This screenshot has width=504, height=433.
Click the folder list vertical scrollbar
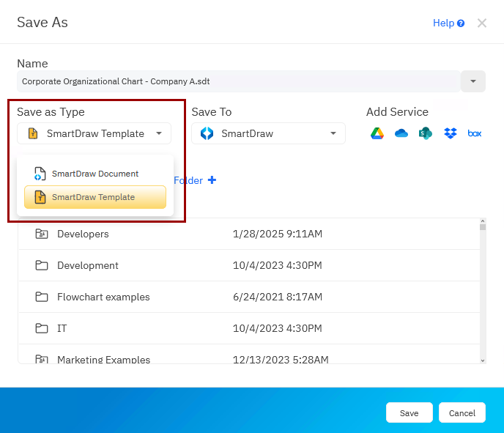tap(482, 290)
